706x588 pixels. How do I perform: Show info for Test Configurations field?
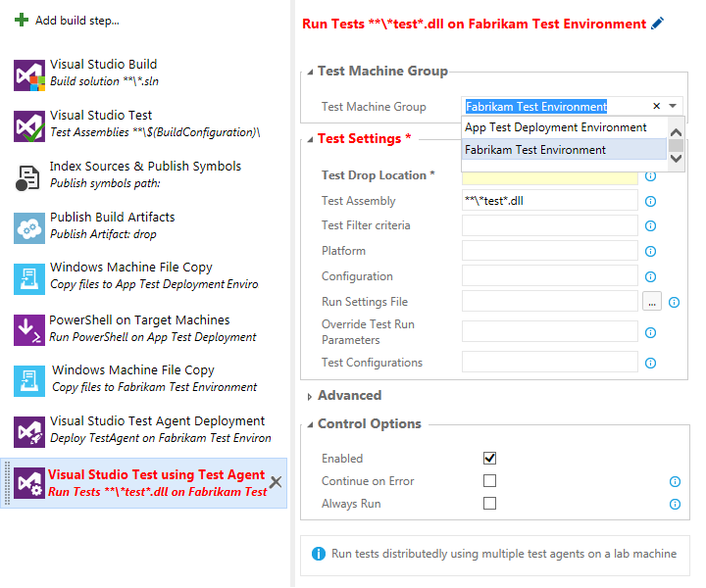(x=651, y=363)
